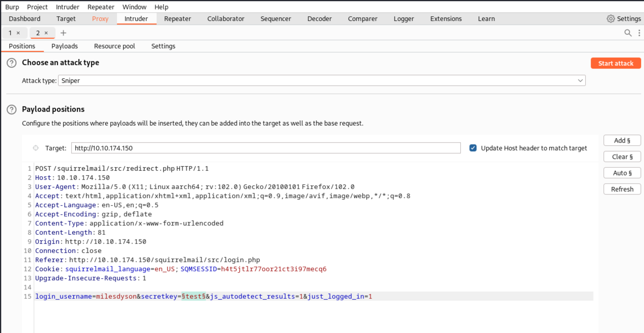644x333 pixels.
Task: Click the Target URL input field
Action: click(266, 148)
